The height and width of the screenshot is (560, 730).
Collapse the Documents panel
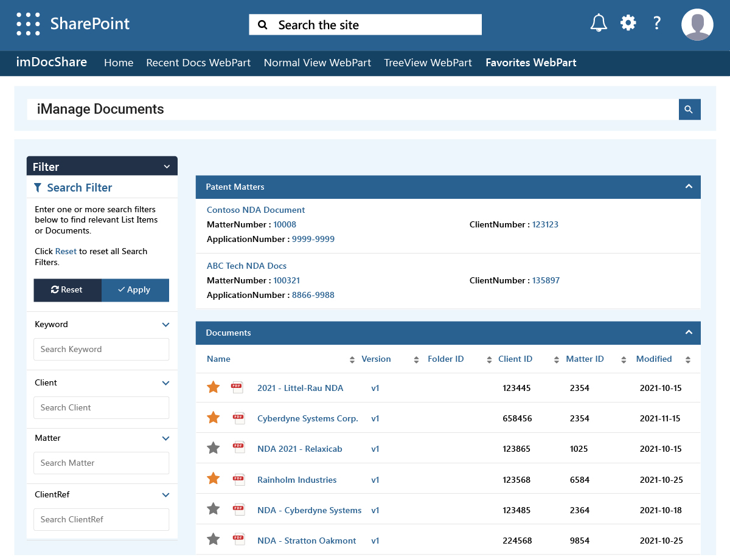point(689,332)
